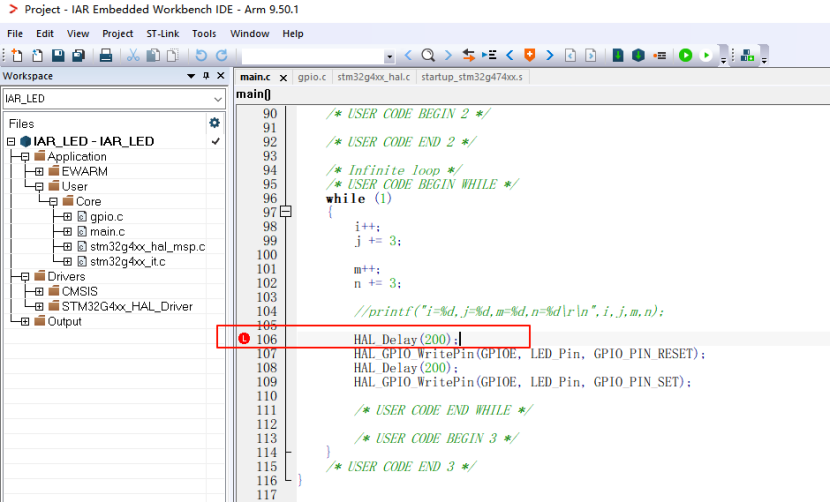Navigate forward in edit history

coord(591,55)
